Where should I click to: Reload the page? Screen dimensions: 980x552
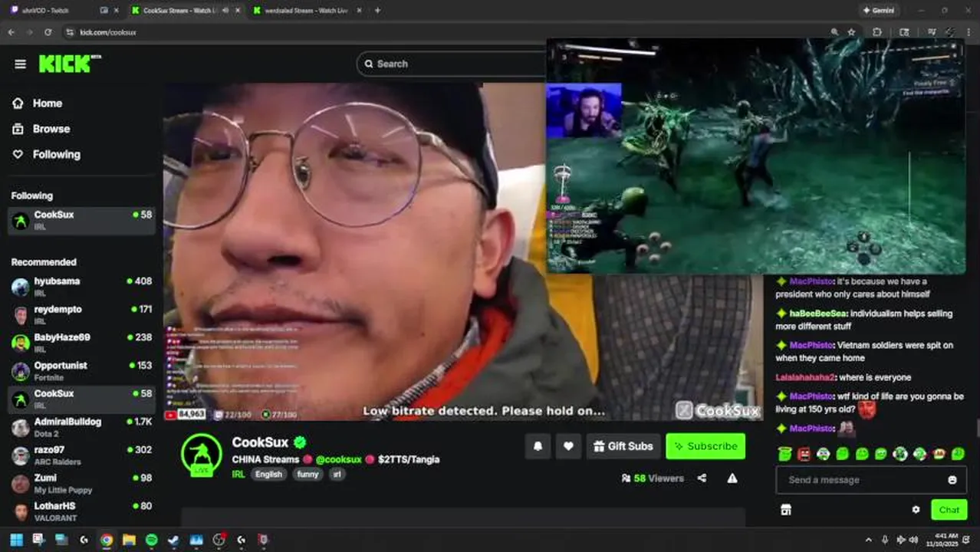click(48, 32)
